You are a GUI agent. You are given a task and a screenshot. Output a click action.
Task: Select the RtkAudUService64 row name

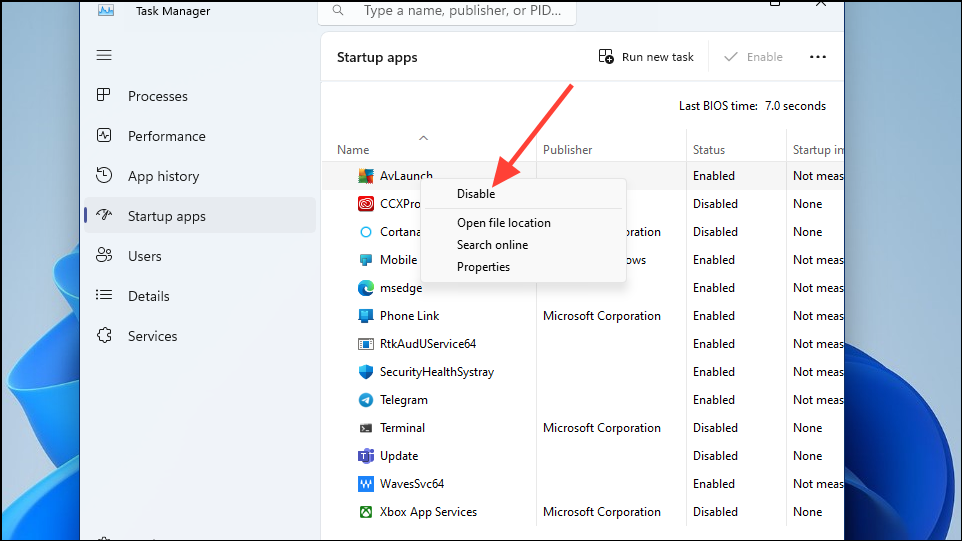(x=428, y=344)
